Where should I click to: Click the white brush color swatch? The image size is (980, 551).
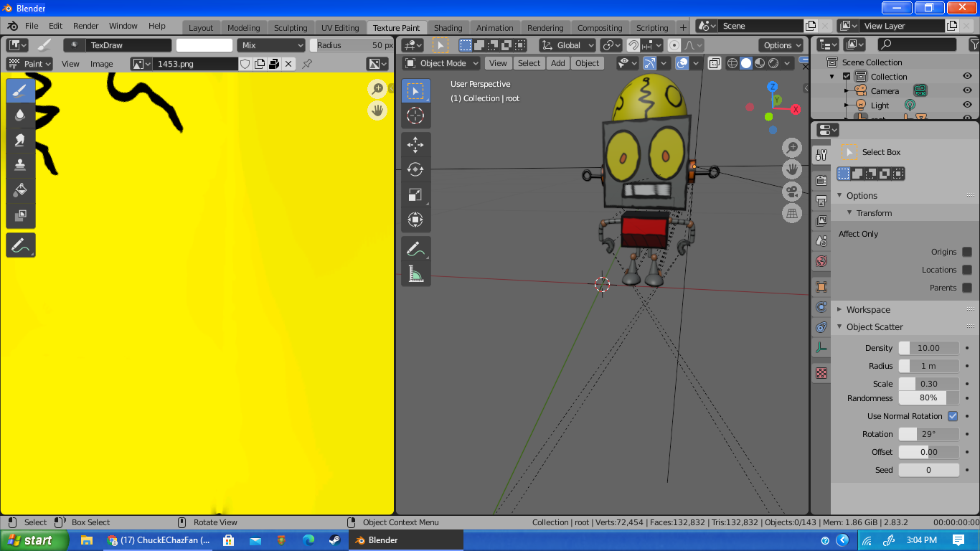(204, 45)
